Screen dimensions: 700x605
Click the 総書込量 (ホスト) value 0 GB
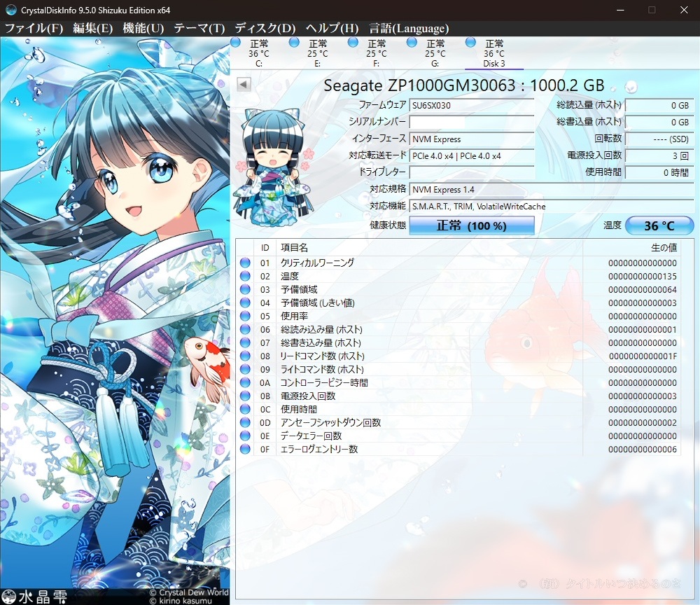tap(659, 122)
